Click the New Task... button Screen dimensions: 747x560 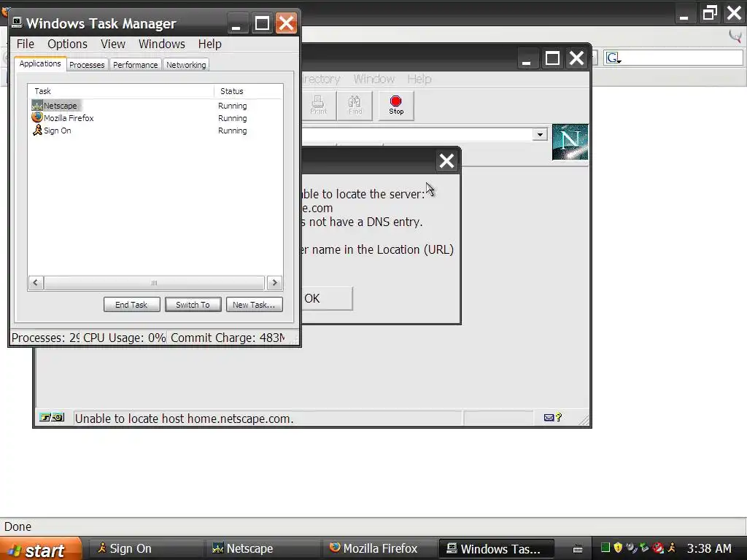pos(254,305)
